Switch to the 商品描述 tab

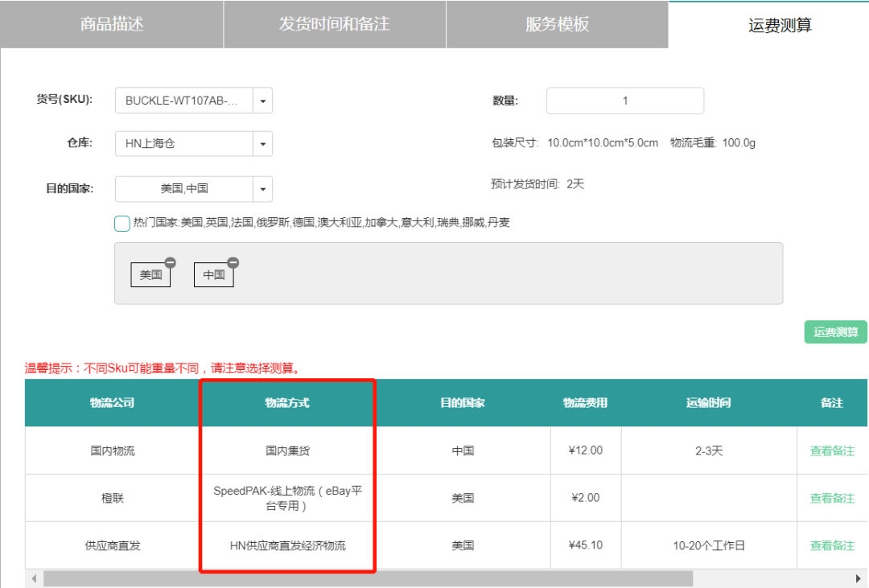(112, 24)
